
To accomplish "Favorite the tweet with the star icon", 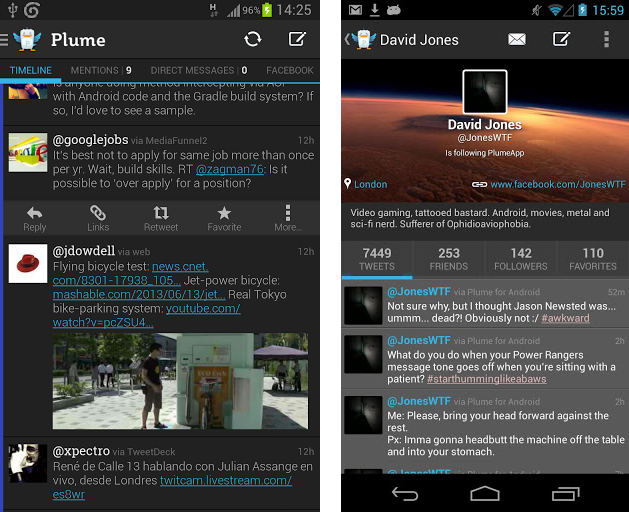I will point(224,213).
